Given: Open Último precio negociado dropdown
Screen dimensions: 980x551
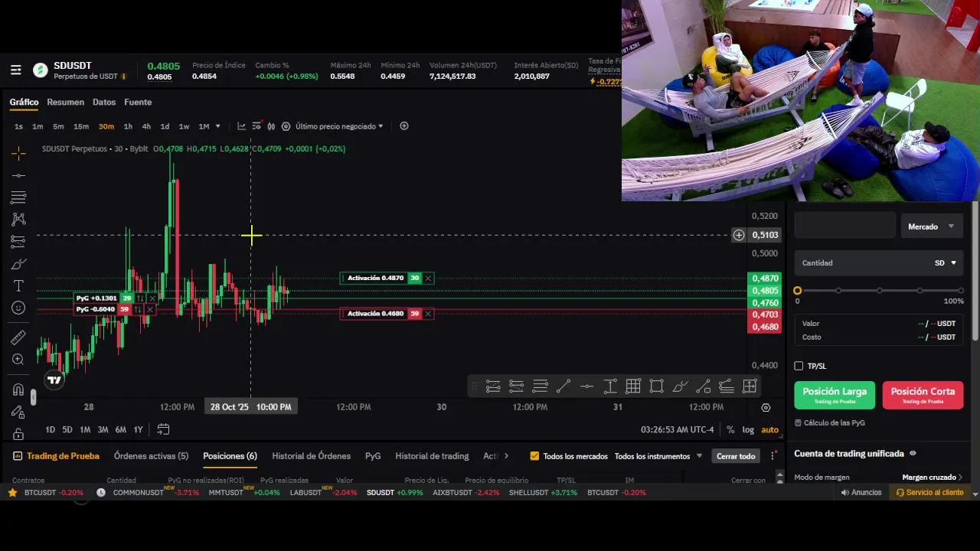Looking at the screenshot, I should [x=339, y=126].
